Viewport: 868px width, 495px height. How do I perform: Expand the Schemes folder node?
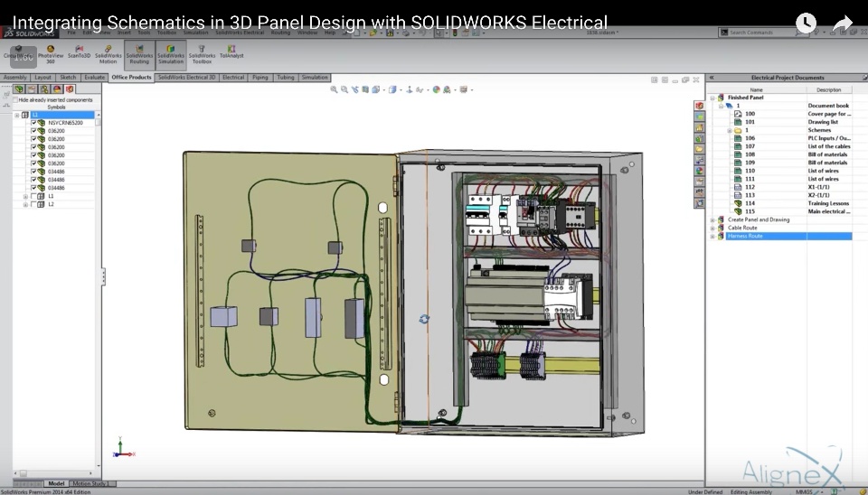(x=729, y=131)
